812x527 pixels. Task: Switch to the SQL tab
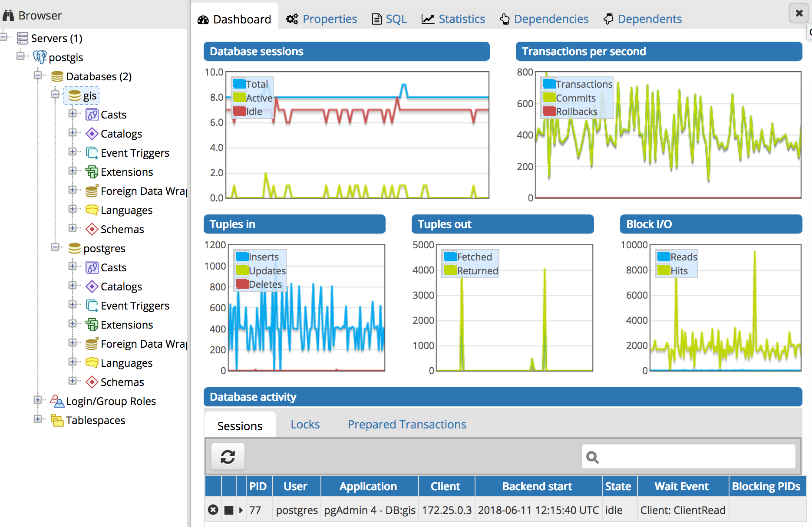tap(389, 19)
